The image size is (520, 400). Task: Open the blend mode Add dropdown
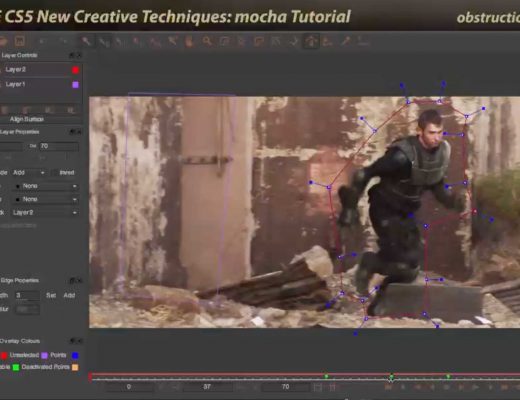29,173
